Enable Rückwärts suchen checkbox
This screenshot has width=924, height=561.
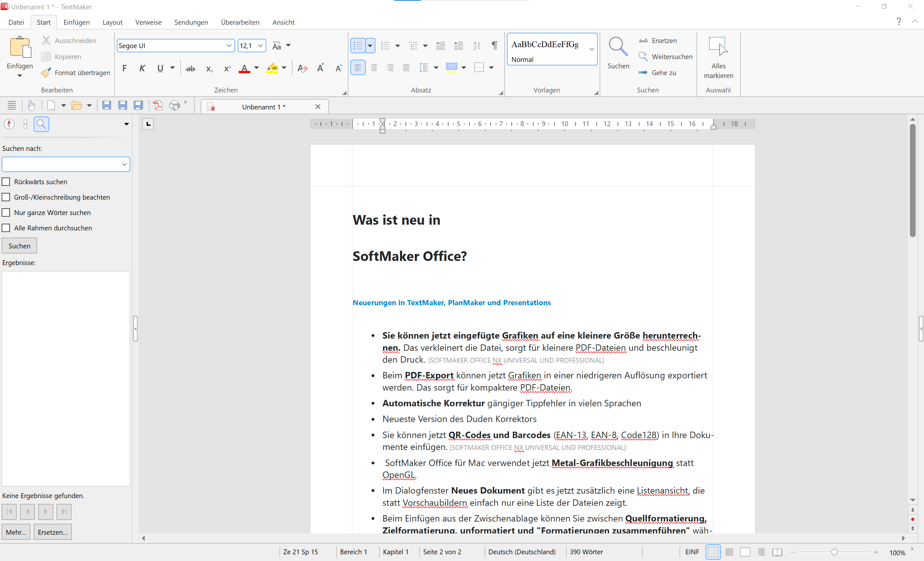[x=6, y=182]
